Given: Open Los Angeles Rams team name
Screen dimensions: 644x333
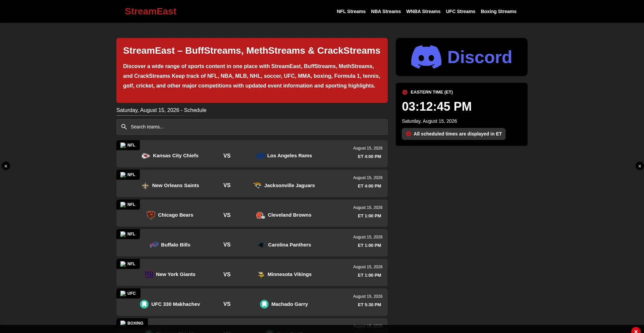Looking at the screenshot, I should click(x=289, y=156).
